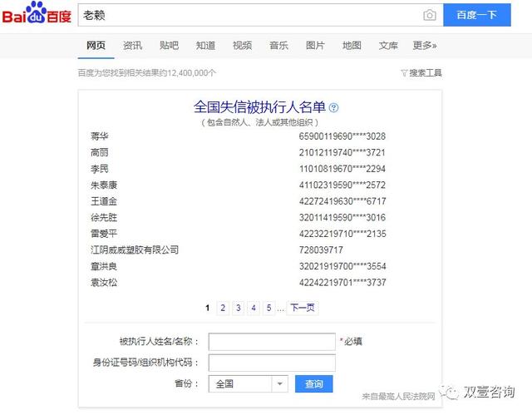Focus the 被执行人姓名/名称 input field
The width and height of the screenshot is (532, 415).
click(272, 342)
